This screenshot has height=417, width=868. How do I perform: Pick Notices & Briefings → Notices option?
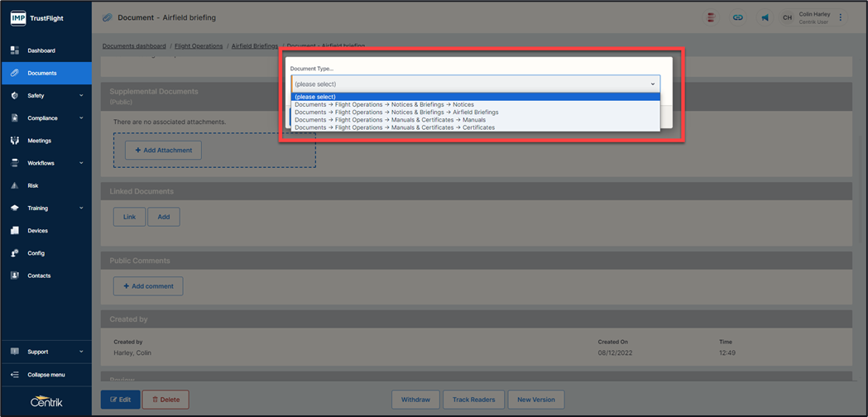point(384,104)
